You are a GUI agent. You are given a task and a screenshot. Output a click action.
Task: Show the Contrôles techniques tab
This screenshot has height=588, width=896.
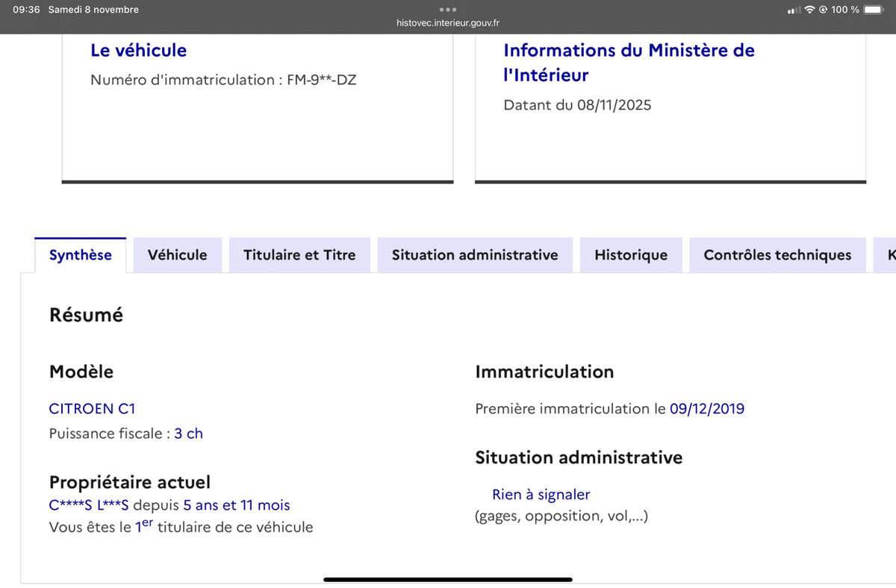(x=777, y=255)
